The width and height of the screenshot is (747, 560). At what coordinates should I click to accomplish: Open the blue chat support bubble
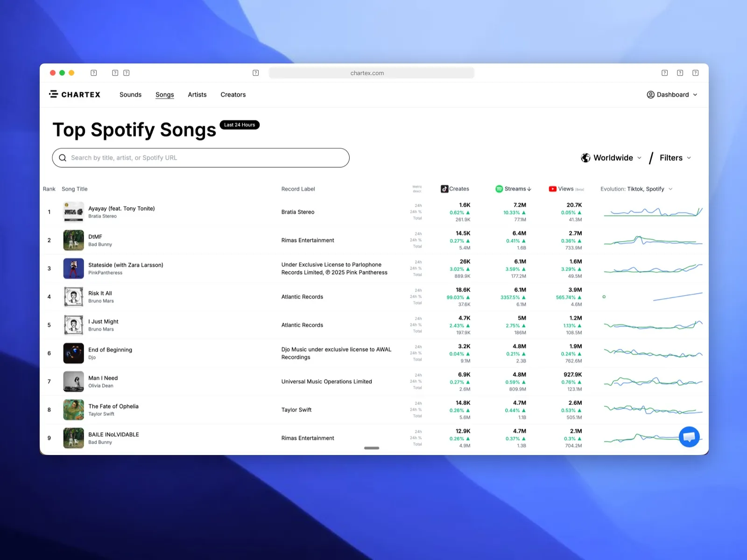[689, 437]
